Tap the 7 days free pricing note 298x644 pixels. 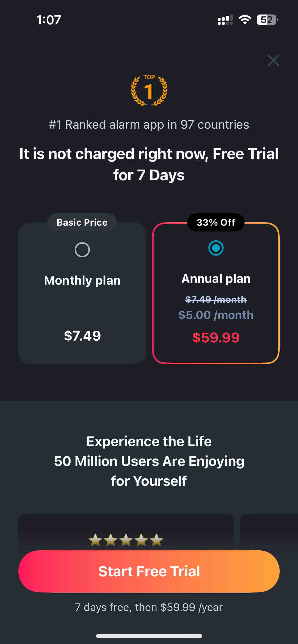coord(149,607)
